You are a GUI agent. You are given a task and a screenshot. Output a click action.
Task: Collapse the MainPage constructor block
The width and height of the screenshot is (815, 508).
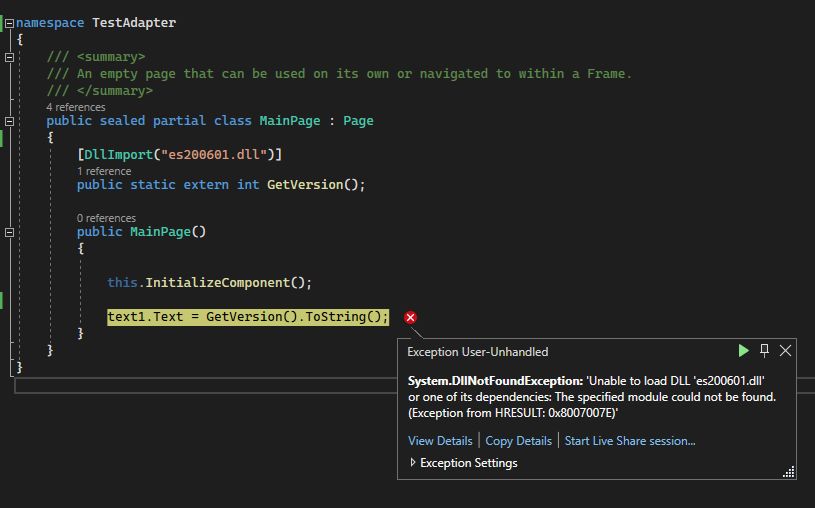pyautogui.click(x=9, y=232)
